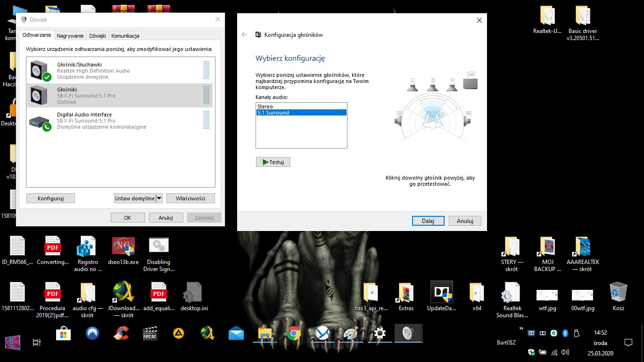Open Procedura 2019(2!)pdf file on desktop
This screenshot has height=362, width=644.
coord(52,300)
